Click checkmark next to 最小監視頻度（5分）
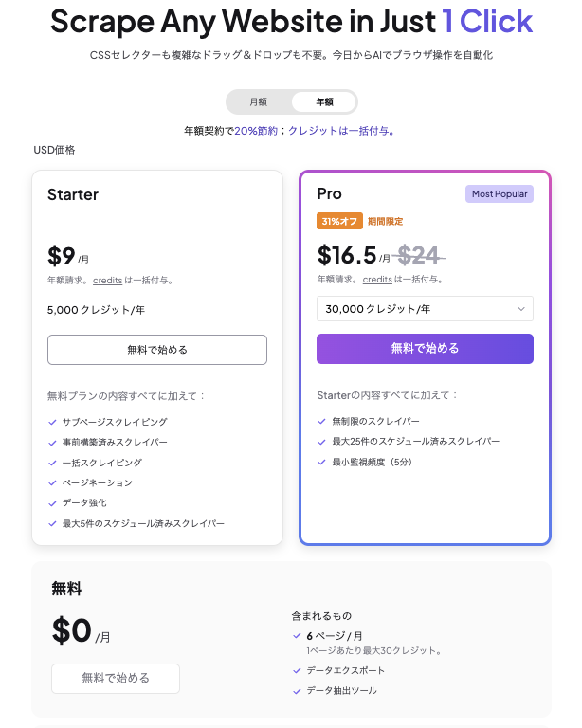Viewport: 582px width, 728px height. pos(321,463)
